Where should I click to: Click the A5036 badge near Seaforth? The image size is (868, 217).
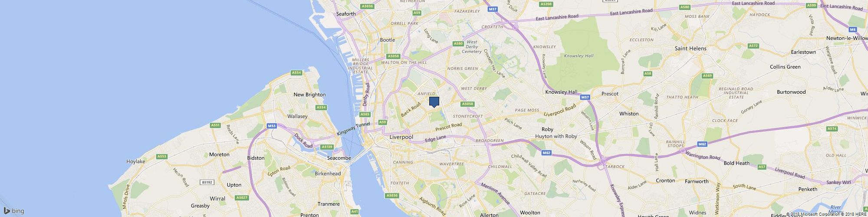pos(367,6)
